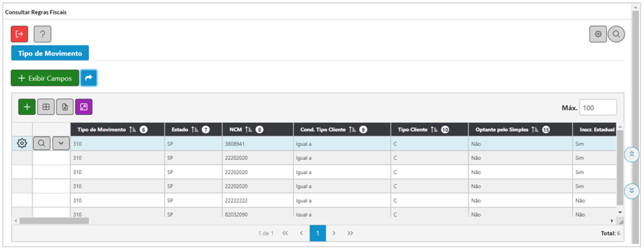Click Inscr. Estadual Não for NCM 22222222

click(x=594, y=201)
